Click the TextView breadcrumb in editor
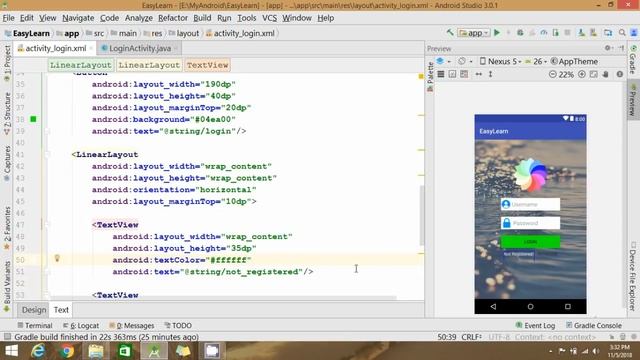 pyautogui.click(x=207, y=65)
